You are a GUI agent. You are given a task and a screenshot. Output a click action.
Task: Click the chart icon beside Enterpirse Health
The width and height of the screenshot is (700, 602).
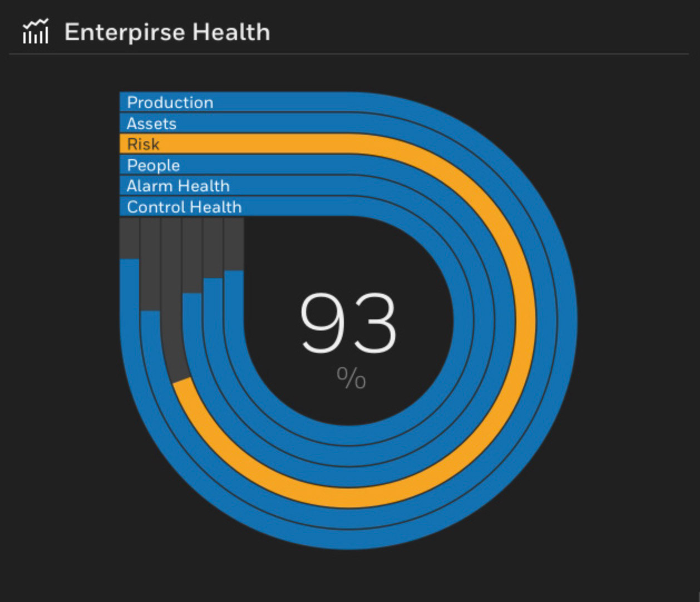[x=36, y=31]
